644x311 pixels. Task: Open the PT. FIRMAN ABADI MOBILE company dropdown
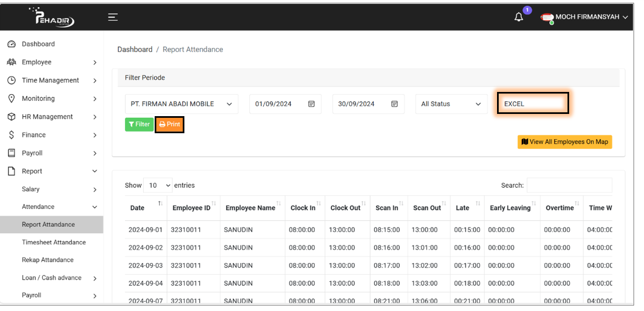[181, 104]
